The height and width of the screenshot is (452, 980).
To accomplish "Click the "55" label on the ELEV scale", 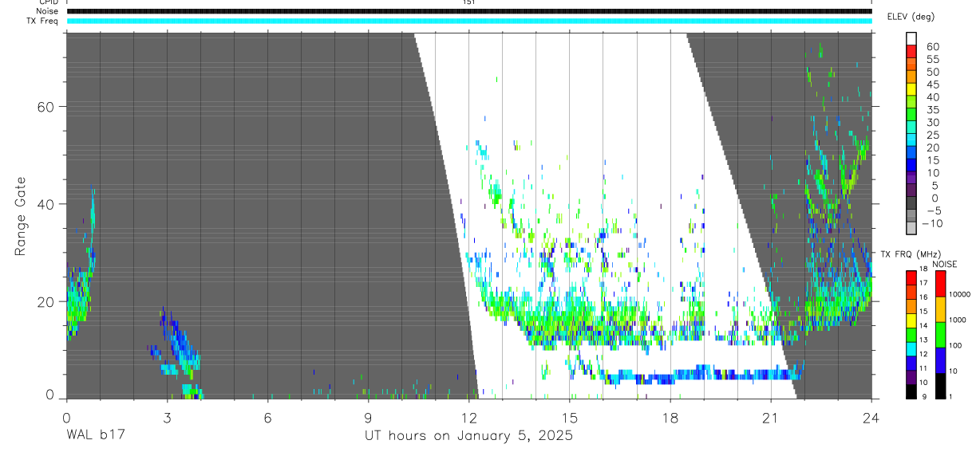I will click(933, 59).
